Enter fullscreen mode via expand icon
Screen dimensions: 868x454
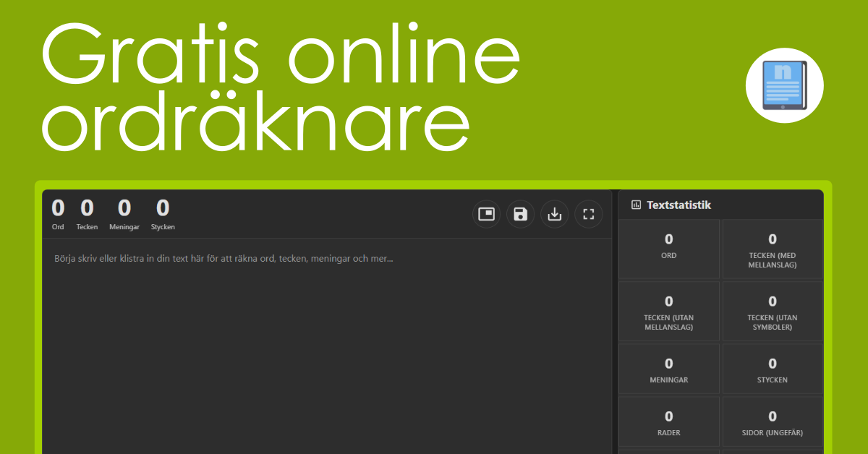click(588, 214)
